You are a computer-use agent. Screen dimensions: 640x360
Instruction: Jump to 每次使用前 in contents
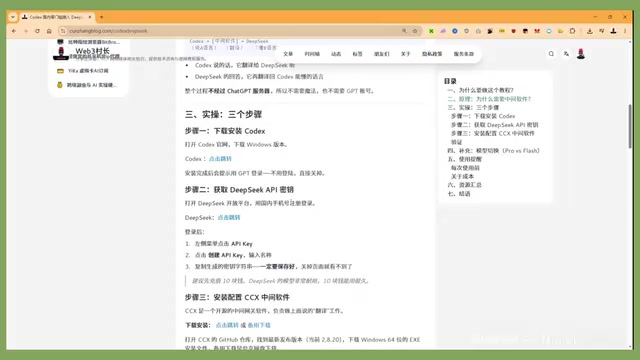[x=465, y=168]
